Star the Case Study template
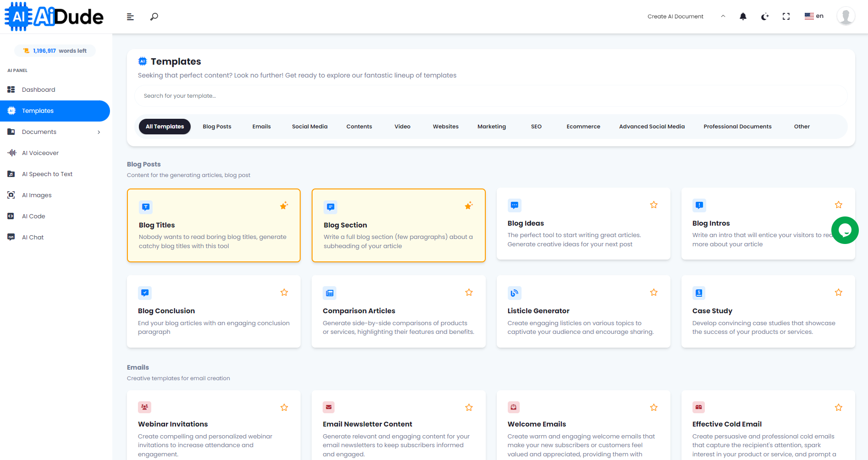 [839, 292]
